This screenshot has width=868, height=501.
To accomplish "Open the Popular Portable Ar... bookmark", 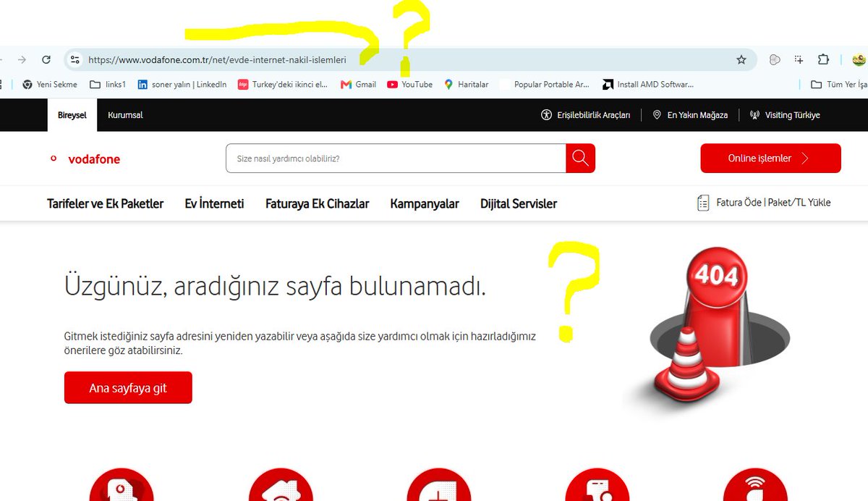I will 545,85.
